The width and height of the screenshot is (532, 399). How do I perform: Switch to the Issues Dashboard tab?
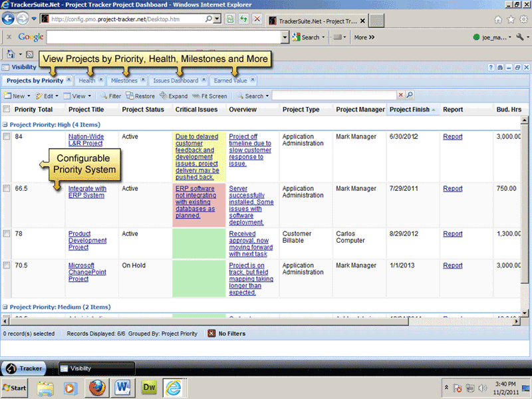coord(176,80)
